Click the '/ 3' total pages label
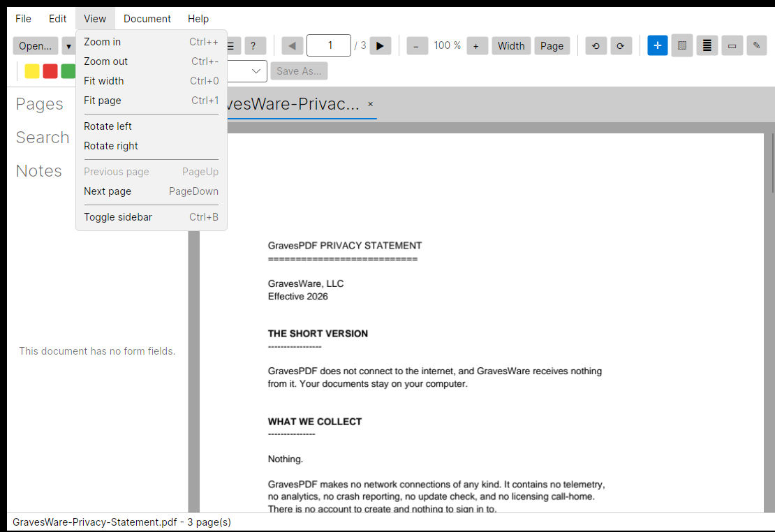The width and height of the screenshot is (775, 532). click(360, 45)
